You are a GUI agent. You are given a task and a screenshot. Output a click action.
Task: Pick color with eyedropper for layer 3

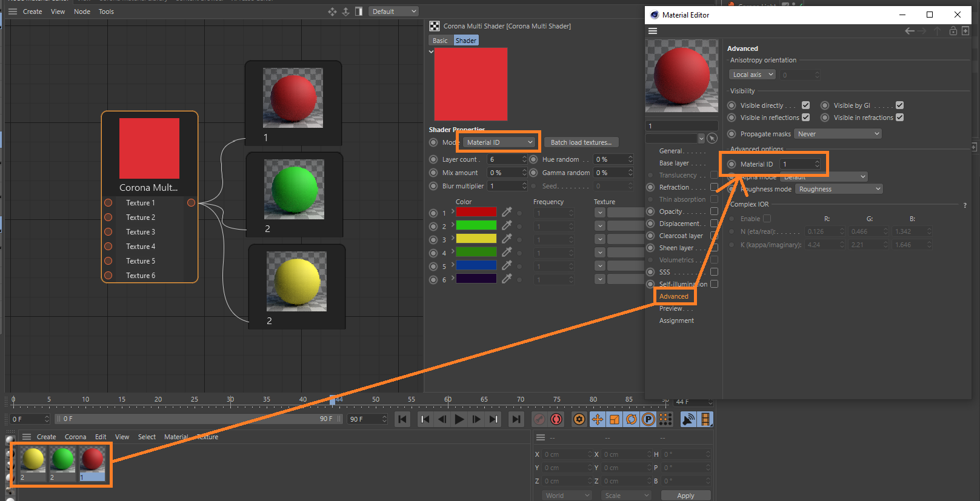click(x=507, y=239)
